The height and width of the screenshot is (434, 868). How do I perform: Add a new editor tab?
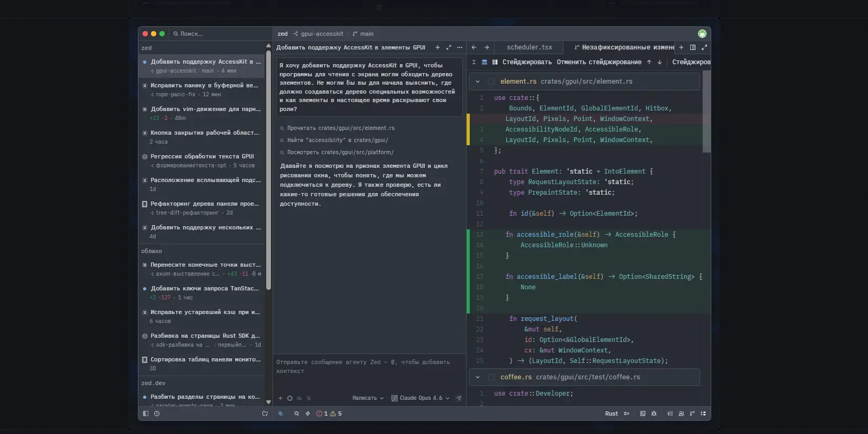[681, 47]
